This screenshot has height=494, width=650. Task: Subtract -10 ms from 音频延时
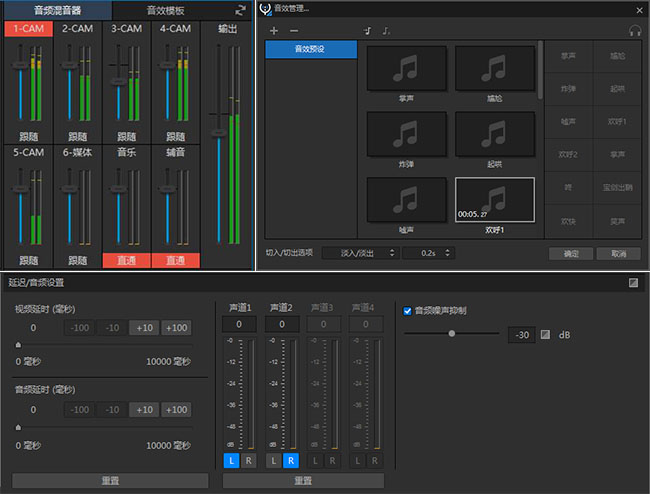click(x=112, y=409)
